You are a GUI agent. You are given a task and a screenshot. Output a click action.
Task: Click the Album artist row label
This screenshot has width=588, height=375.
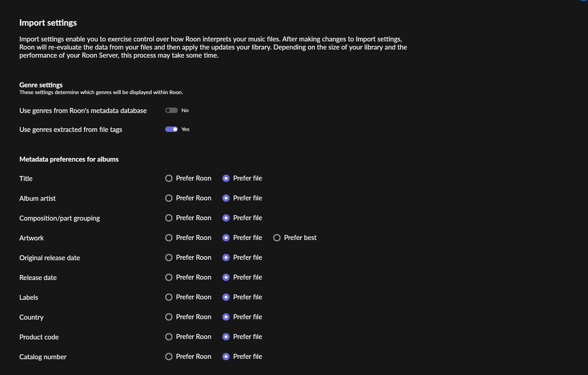pyautogui.click(x=37, y=199)
